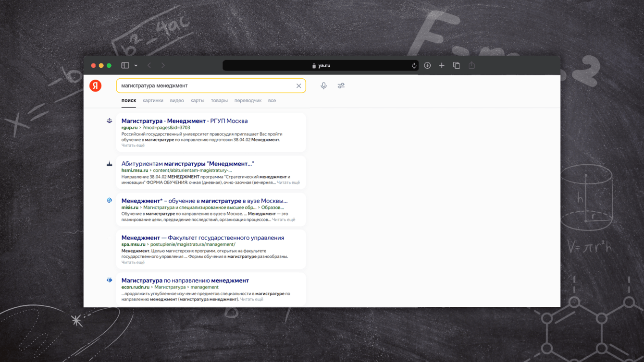Open the 'переводчик' tab
The image size is (644, 362).
248,101
